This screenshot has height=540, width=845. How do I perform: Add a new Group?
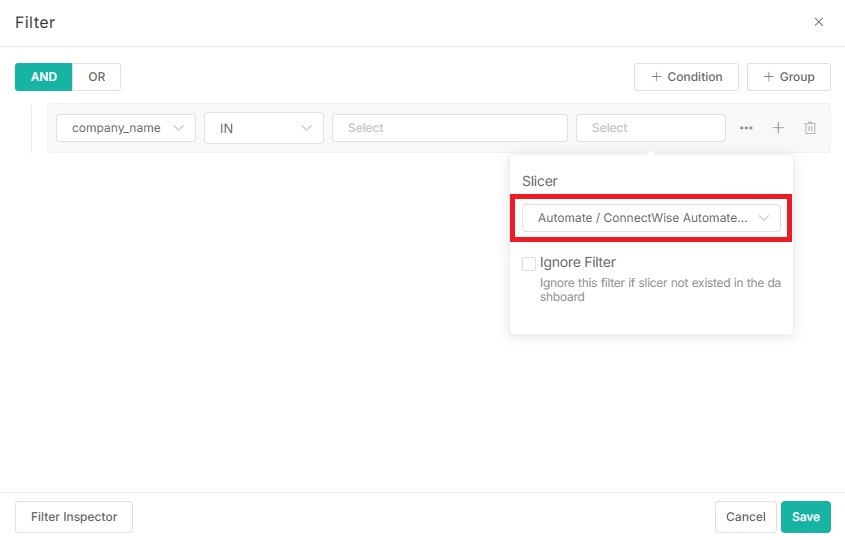[788, 77]
